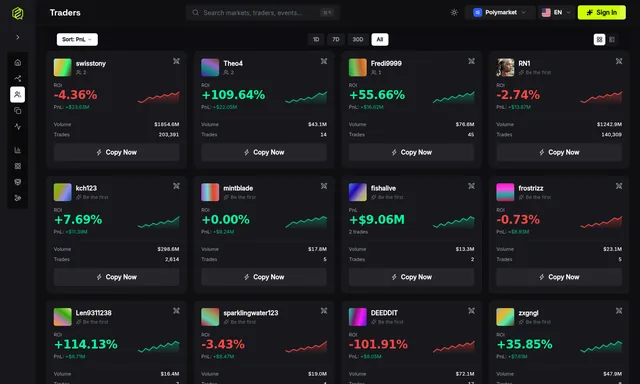Open the Sort: PnL dropdown
Image resolution: width=640 pixels, height=384 pixels.
[77, 40]
